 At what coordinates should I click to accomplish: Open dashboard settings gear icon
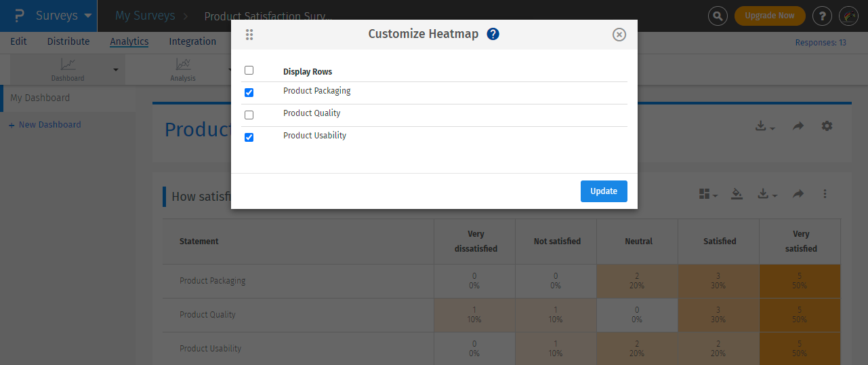(x=827, y=126)
